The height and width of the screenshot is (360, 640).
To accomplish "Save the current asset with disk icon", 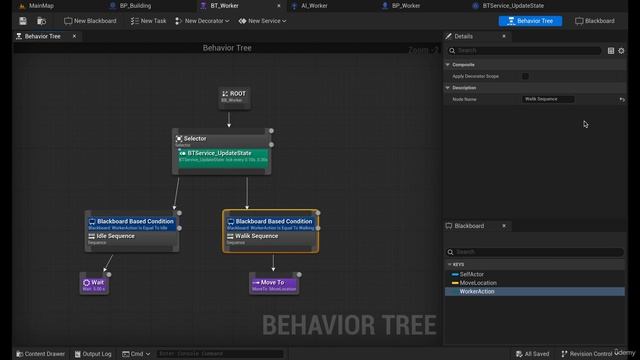I will (23, 21).
